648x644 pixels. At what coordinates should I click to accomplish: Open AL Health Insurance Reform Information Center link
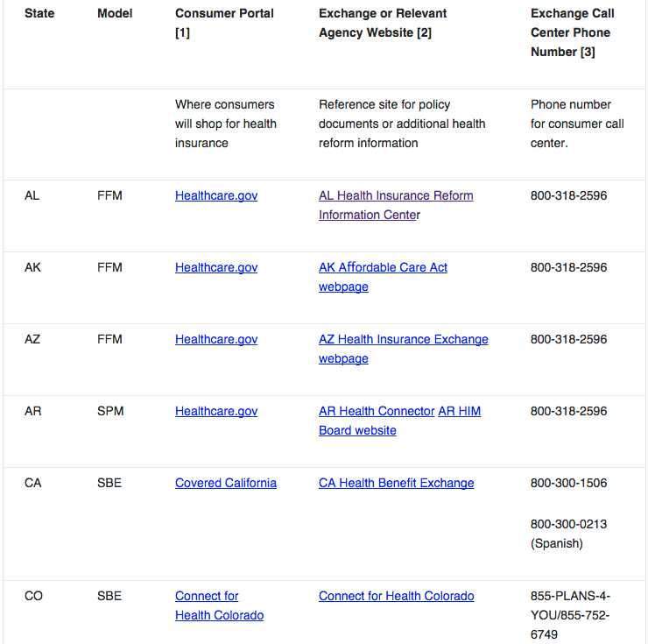pos(396,195)
